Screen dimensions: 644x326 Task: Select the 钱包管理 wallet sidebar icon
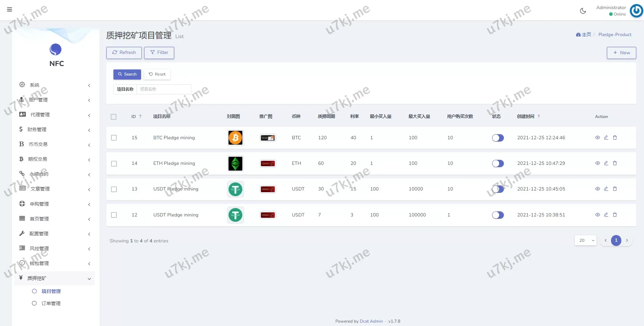point(21,263)
